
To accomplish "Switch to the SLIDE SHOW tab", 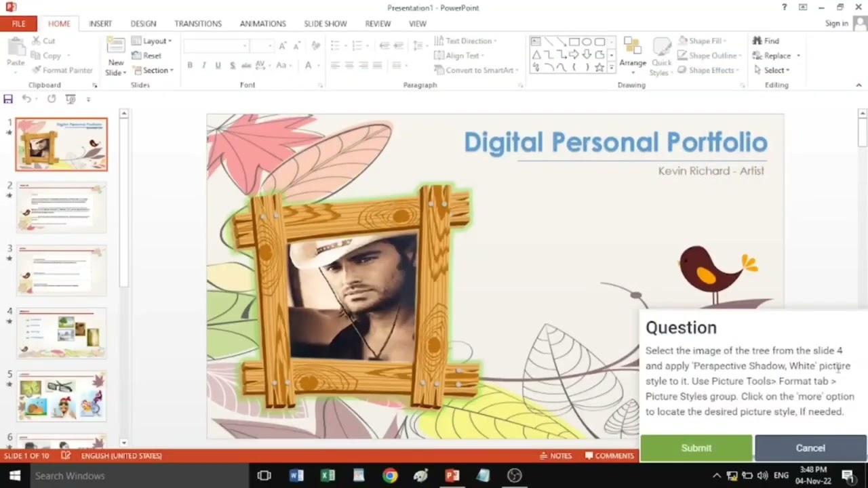I will click(x=325, y=23).
